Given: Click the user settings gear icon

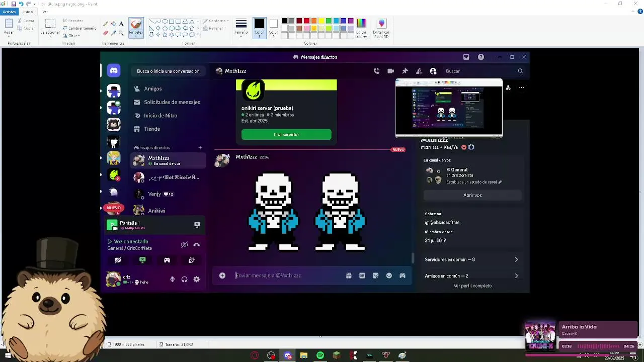Looking at the screenshot, I should coord(197,280).
